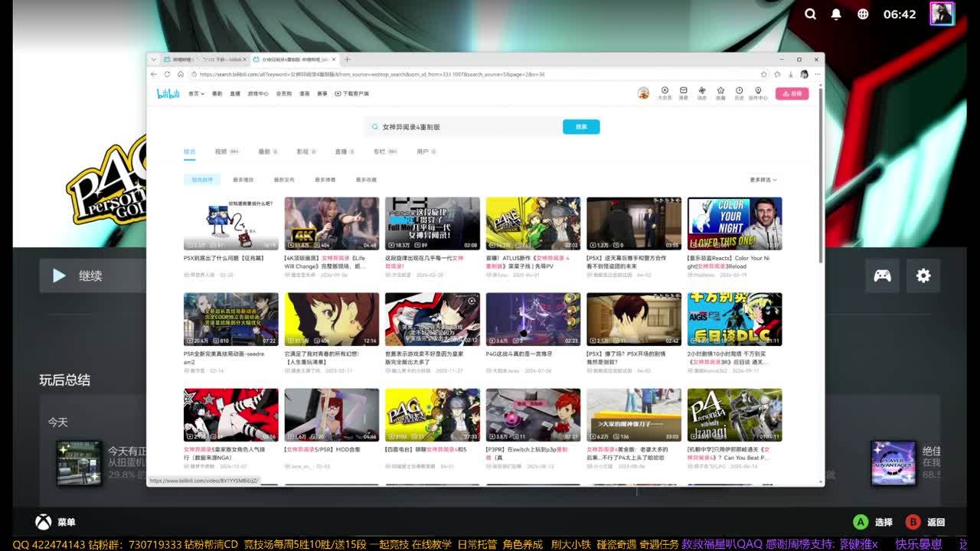The width and height of the screenshot is (980, 551).
Task: Click the bilibili logo in the header
Action: coord(168,93)
